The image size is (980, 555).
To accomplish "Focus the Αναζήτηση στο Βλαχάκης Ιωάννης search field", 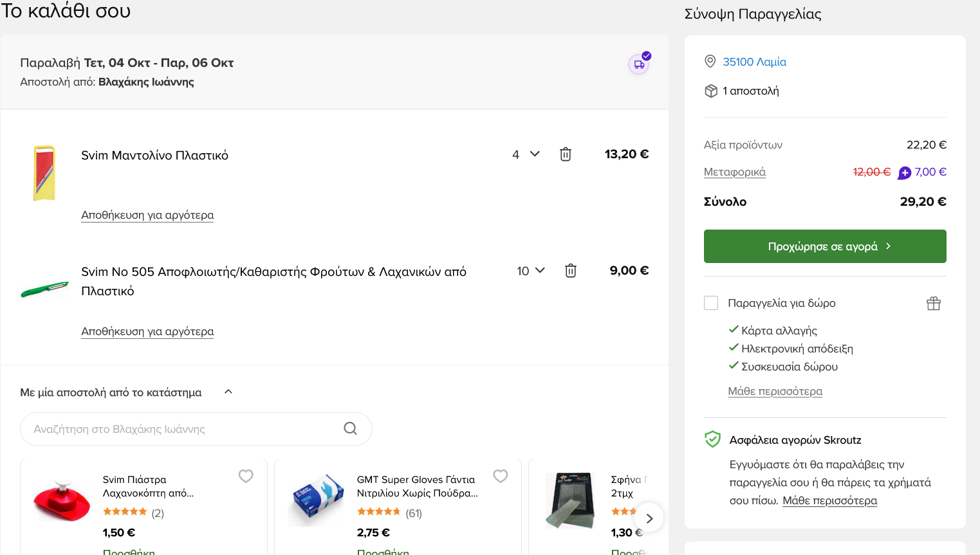I will [196, 429].
